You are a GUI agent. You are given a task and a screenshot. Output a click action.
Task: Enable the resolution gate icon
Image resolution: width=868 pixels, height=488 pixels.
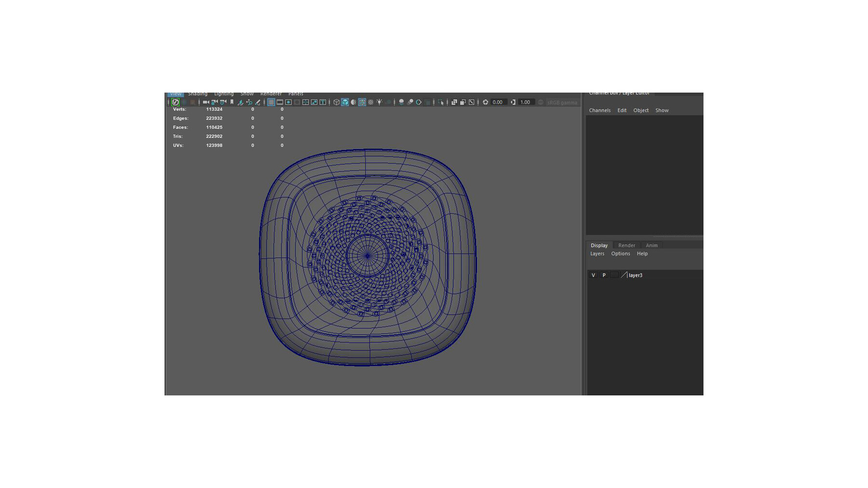coord(289,102)
